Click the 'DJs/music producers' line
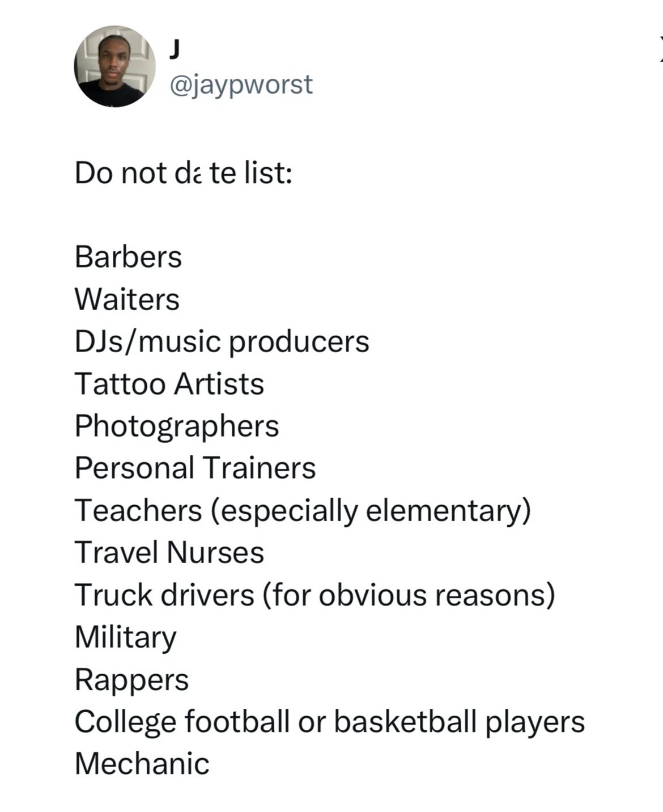This screenshot has width=663, height=812. click(x=222, y=342)
